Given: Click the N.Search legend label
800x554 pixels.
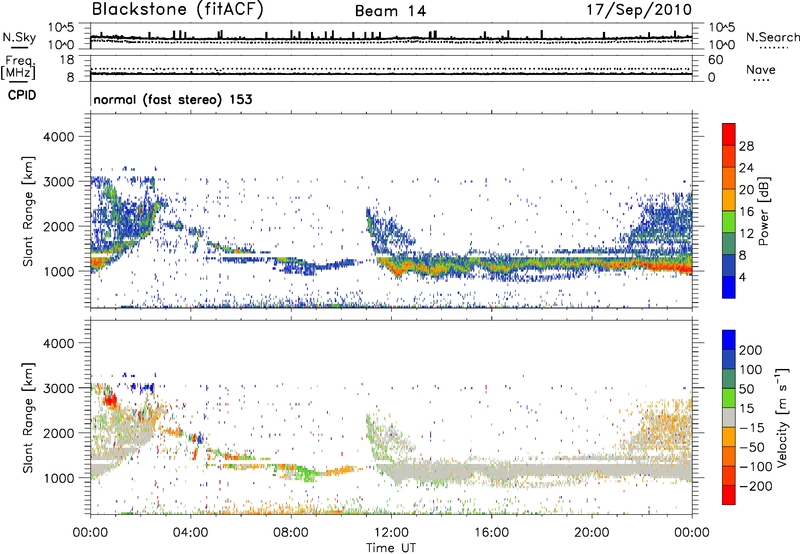Looking at the screenshot, I should coord(772,37).
